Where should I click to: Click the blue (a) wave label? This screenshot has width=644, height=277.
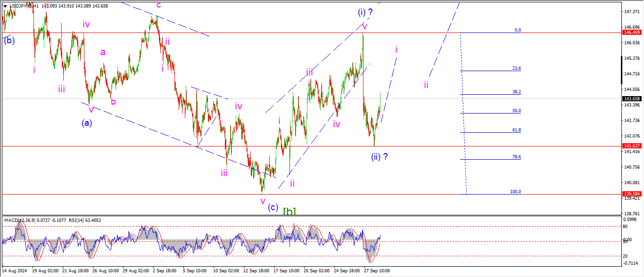(87, 123)
